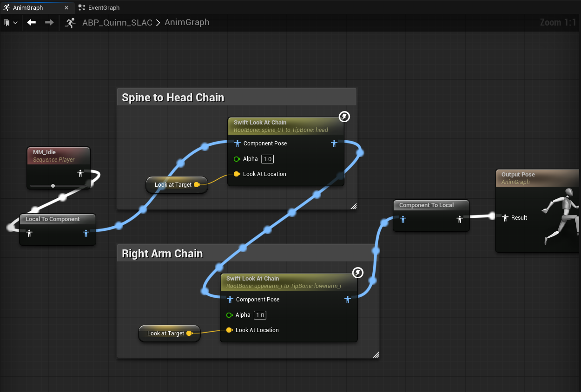Click output pin of Right Arm Look at Target
Image resolution: width=581 pixels, height=392 pixels.
coord(189,333)
